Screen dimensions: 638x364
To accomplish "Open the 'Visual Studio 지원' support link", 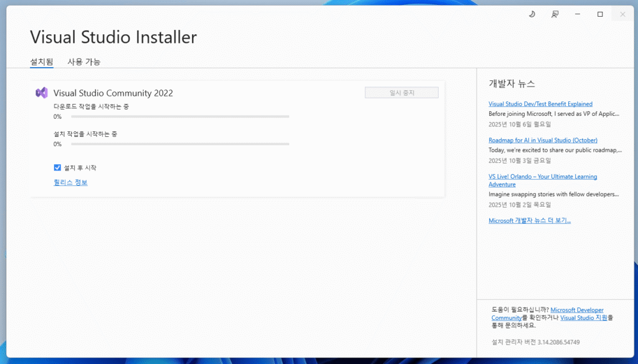I will [584, 317].
